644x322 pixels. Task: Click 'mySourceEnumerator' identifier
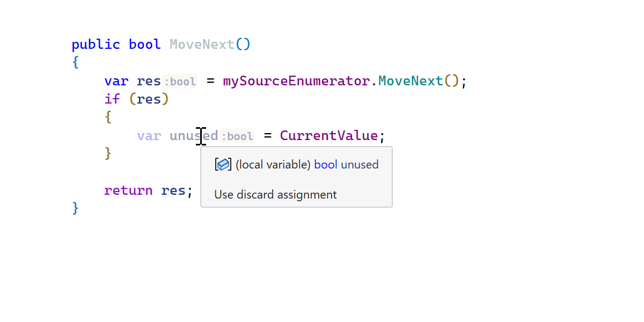[296, 81]
